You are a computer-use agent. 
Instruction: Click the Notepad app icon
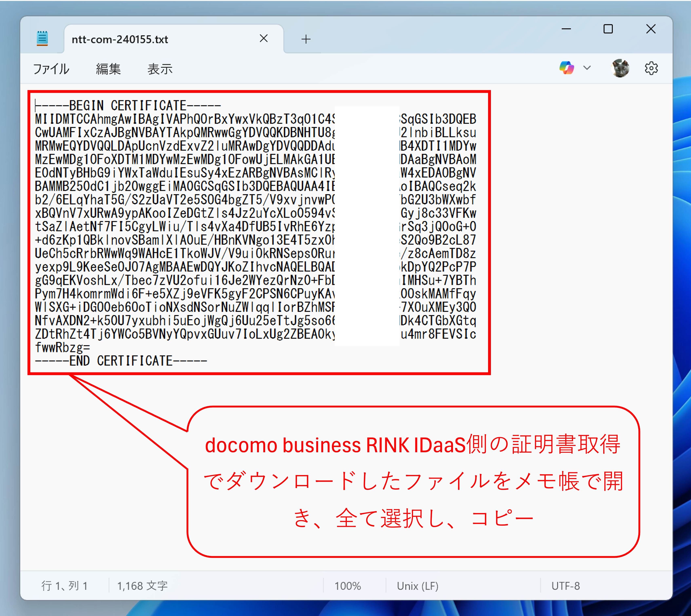(42, 38)
